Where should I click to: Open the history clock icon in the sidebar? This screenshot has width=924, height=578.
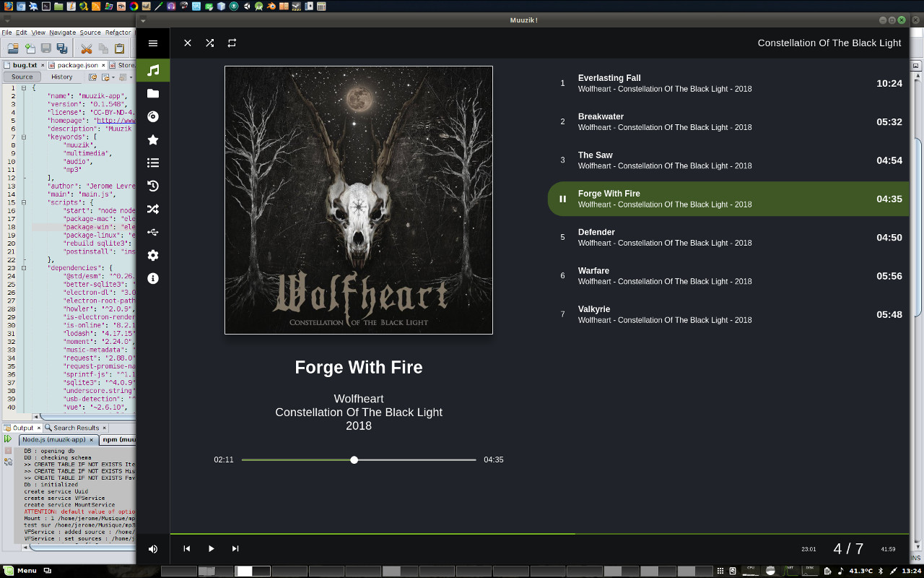(x=153, y=186)
